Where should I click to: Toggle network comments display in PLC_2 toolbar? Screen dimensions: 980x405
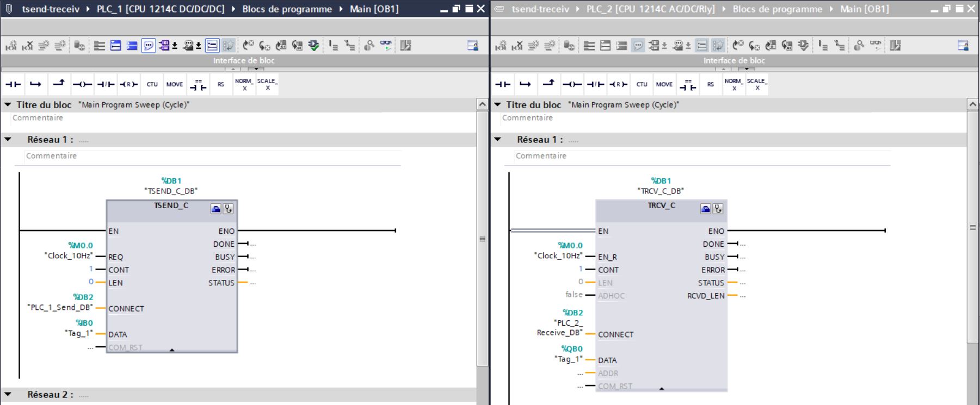pos(637,46)
